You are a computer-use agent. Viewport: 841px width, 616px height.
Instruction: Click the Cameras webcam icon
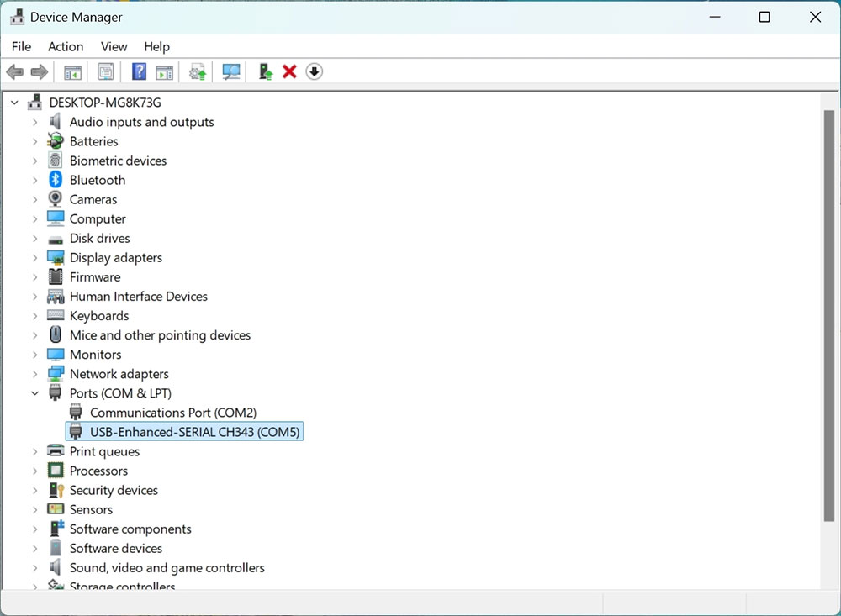56,199
